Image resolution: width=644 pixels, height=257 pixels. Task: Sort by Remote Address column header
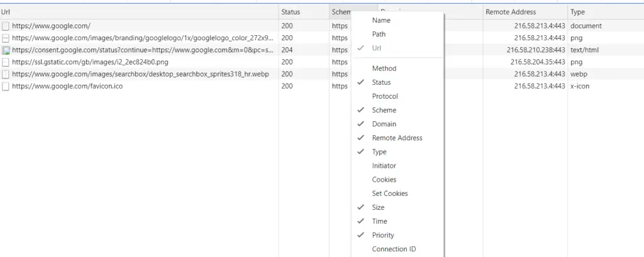(525, 12)
